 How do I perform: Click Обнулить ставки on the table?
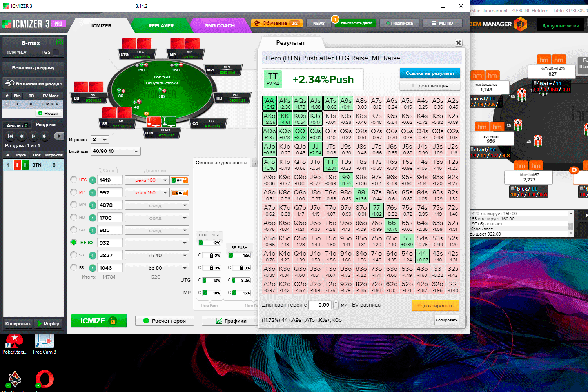[x=162, y=83]
